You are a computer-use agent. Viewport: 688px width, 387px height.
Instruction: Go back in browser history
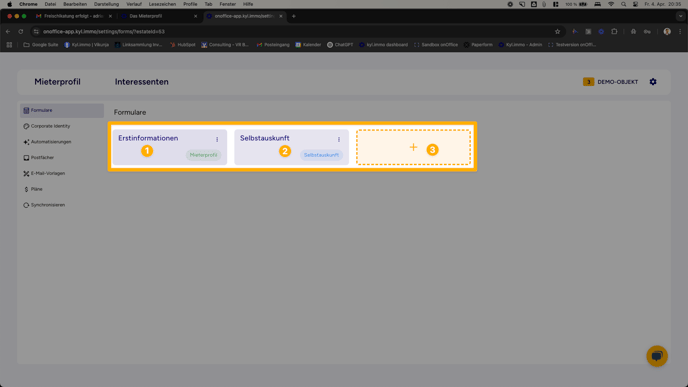8,32
